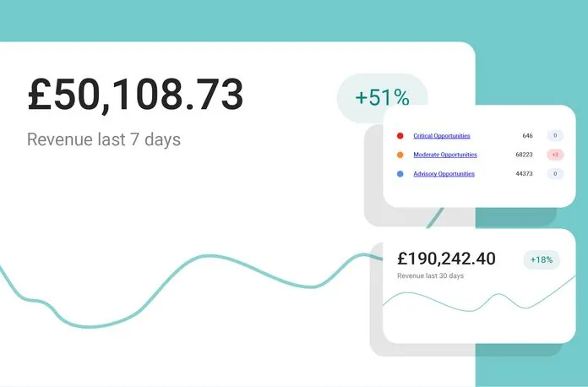Open the Moderate Opportunities link
The image size is (588, 387).
[x=444, y=155]
